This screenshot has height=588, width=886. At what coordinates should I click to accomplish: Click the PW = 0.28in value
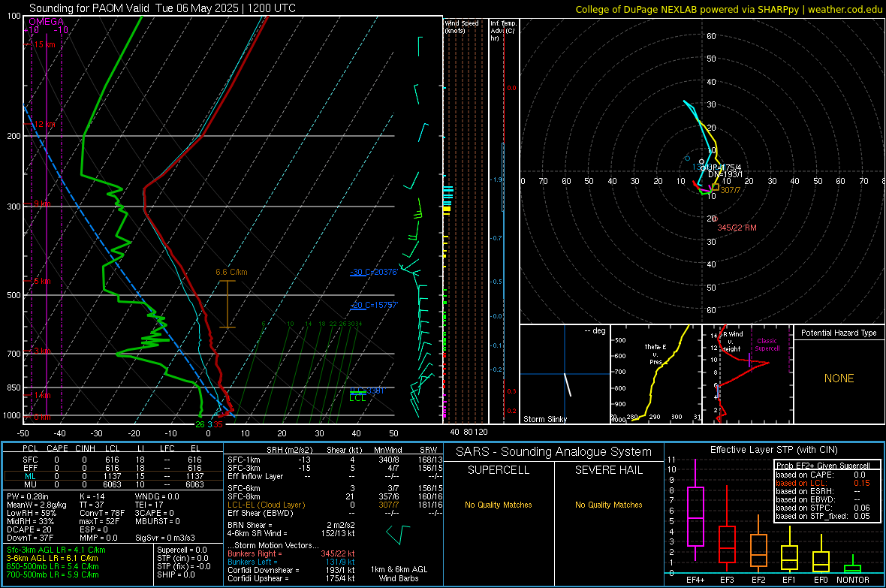point(28,496)
